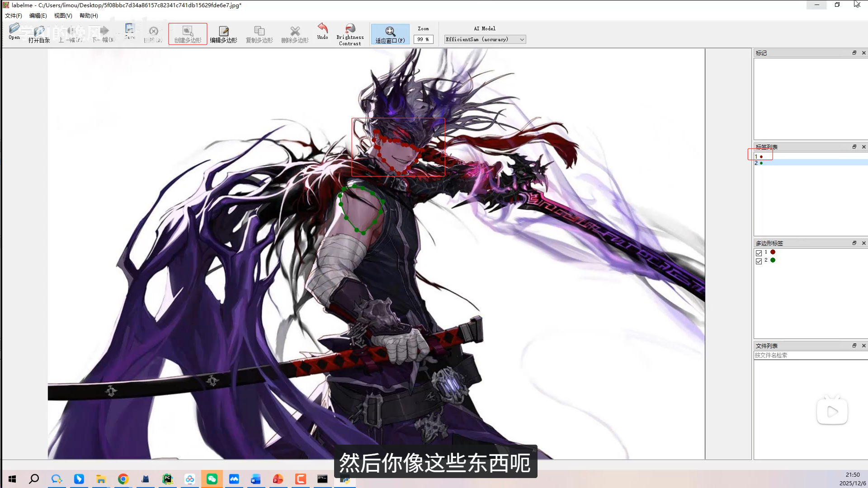Open WeChat from the taskbar
This screenshot has height=488, width=868.
[x=212, y=479]
